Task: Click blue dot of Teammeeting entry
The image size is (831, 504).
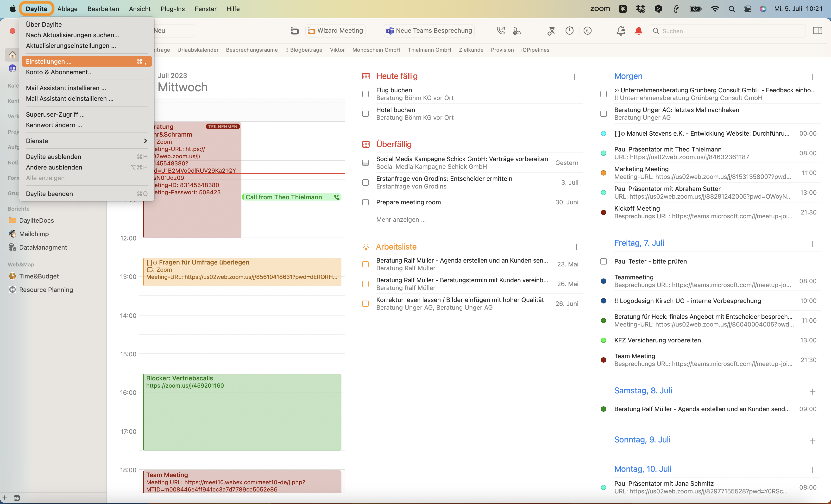Action: pyautogui.click(x=603, y=281)
